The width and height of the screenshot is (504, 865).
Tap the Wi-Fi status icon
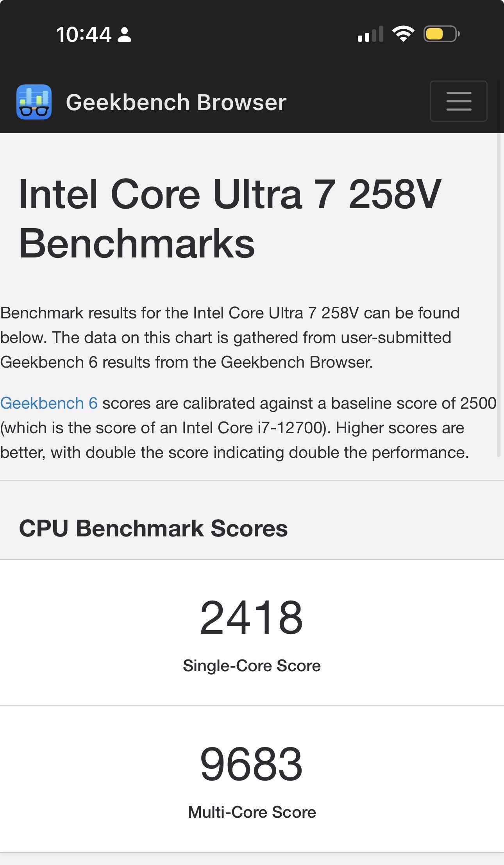point(404,34)
